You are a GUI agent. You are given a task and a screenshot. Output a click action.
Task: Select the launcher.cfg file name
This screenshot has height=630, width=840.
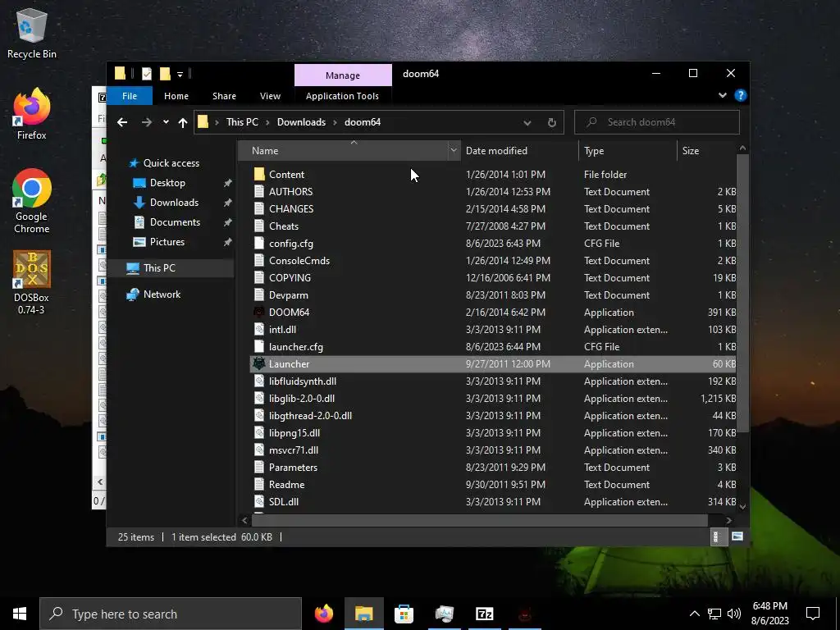[x=295, y=347]
